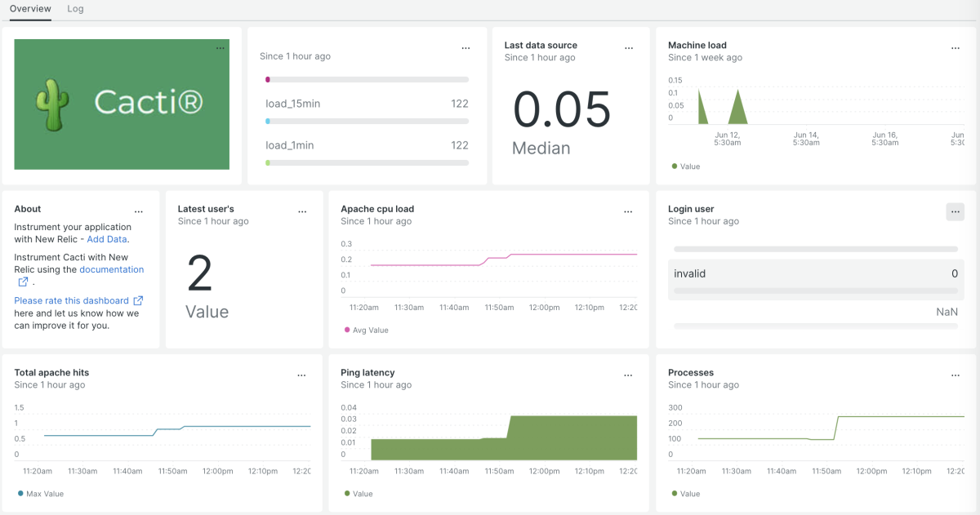The width and height of the screenshot is (980, 515).
Task: Open the Last data source widget menu
Action: [629, 48]
